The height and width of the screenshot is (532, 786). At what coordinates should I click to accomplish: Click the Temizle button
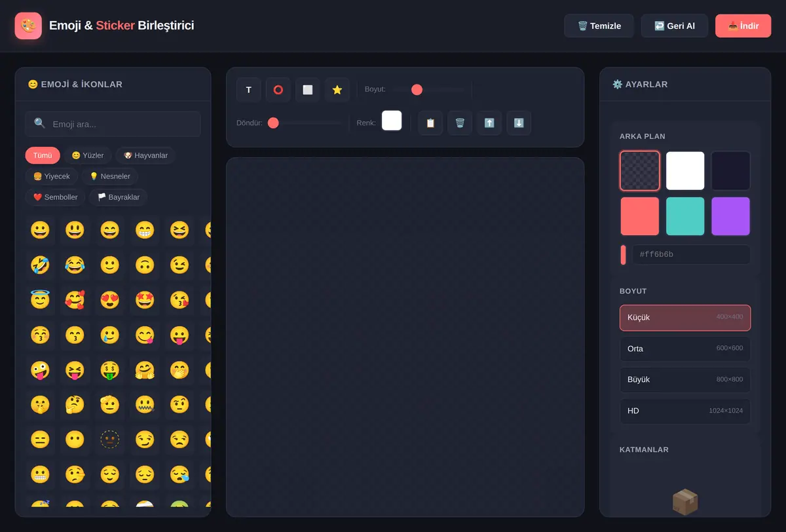point(599,26)
